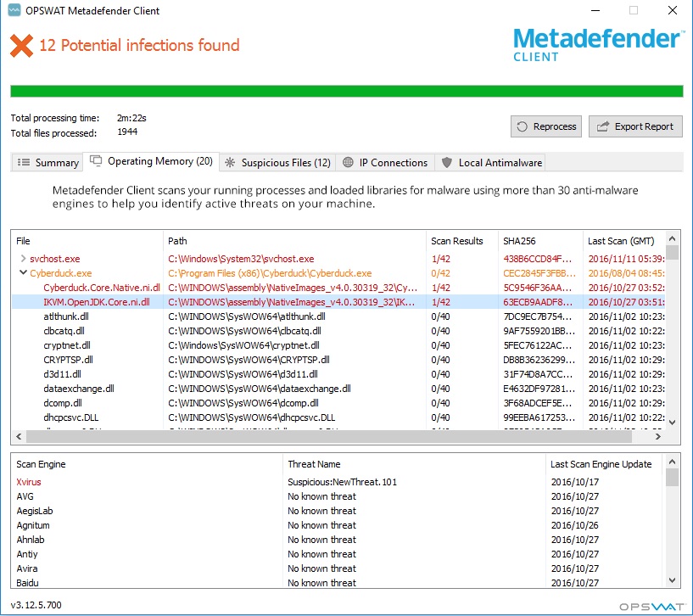
Task: Click the Export Report button
Action: pos(635,126)
